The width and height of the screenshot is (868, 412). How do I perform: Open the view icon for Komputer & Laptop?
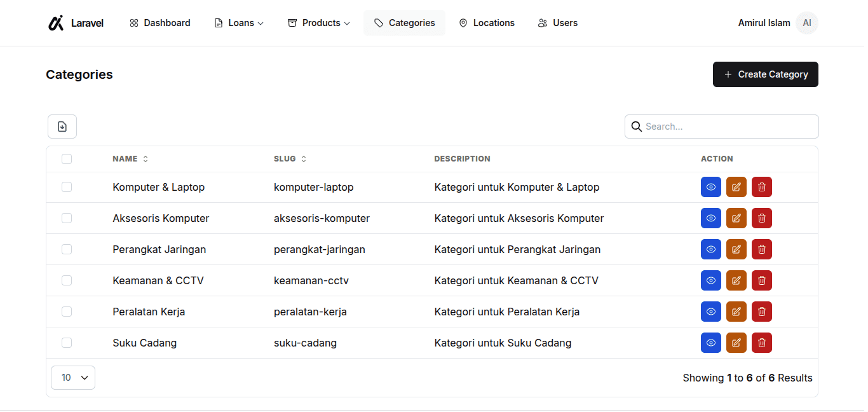pyautogui.click(x=711, y=187)
